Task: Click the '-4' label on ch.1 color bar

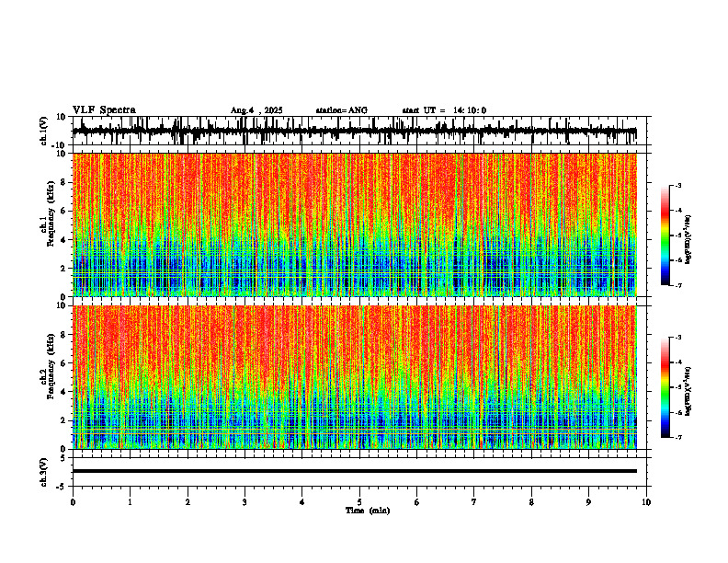Action: coord(678,211)
